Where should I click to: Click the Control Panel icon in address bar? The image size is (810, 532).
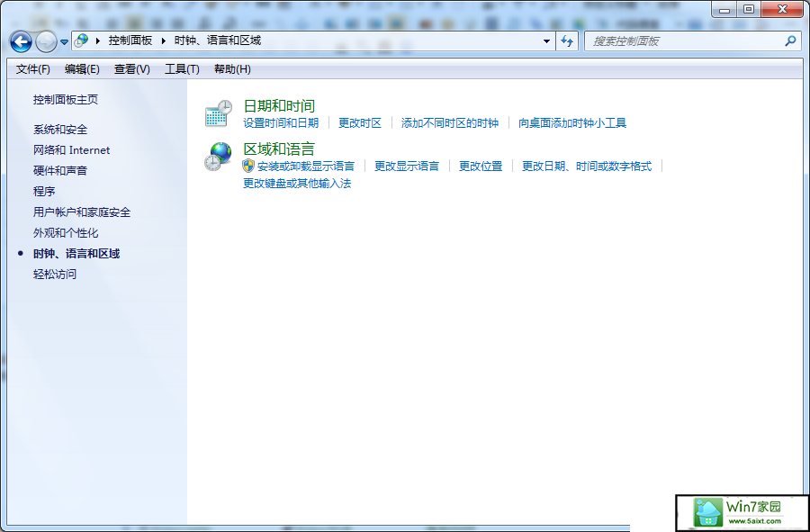point(81,41)
